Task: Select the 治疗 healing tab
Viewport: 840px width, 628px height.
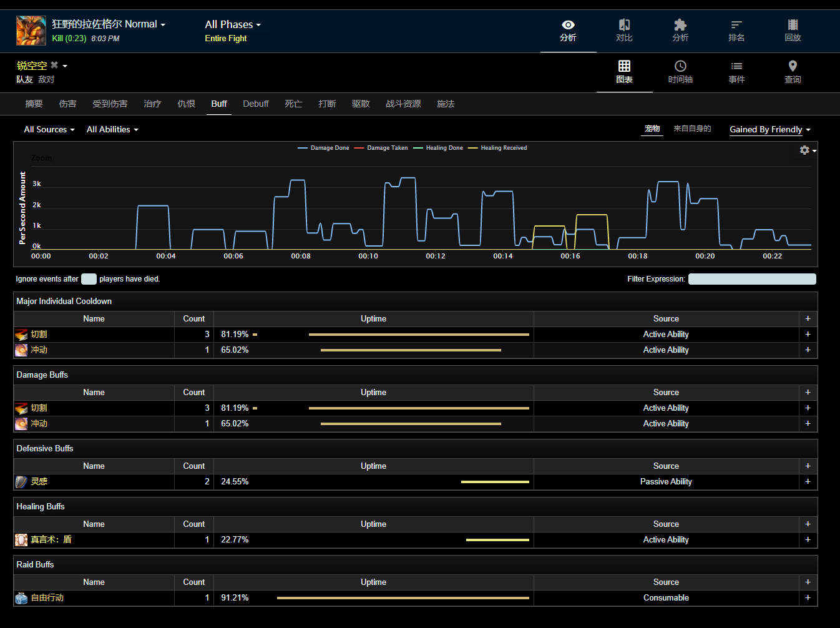Action: pos(152,104)
